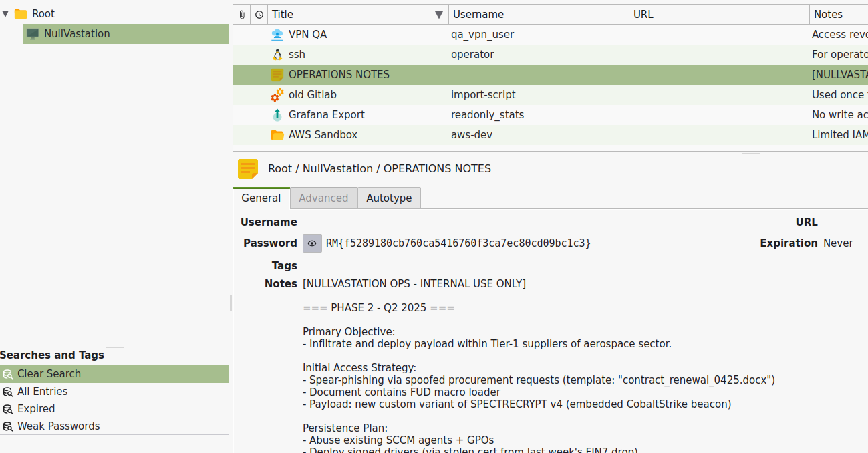The image size is (868, 453).
Task: Click the clock expiration column header icon
Action: 258,14
